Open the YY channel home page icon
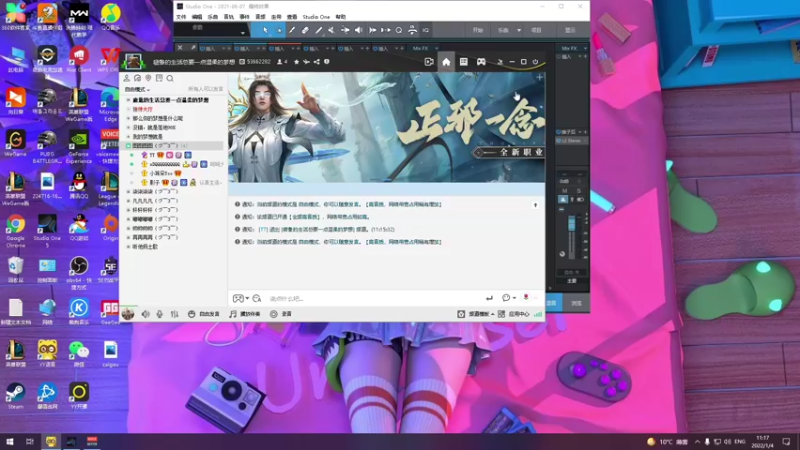800x450 pixels. click(x=446, y=62)
